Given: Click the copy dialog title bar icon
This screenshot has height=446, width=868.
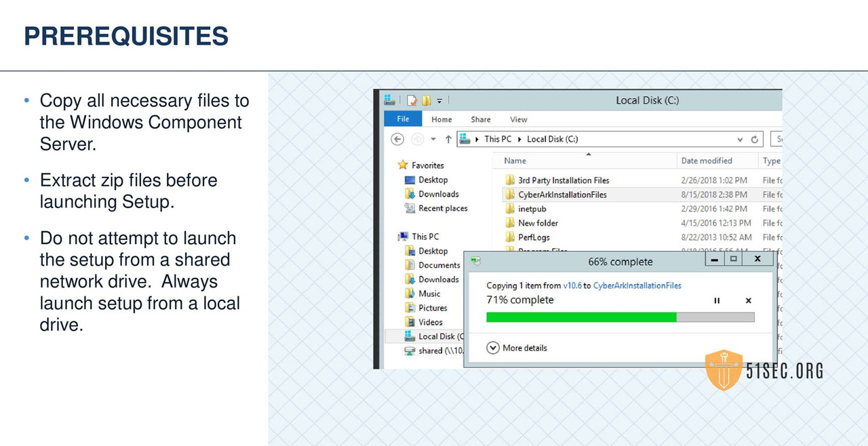Looking at the screenshot, I should click(x=476, y=261).
